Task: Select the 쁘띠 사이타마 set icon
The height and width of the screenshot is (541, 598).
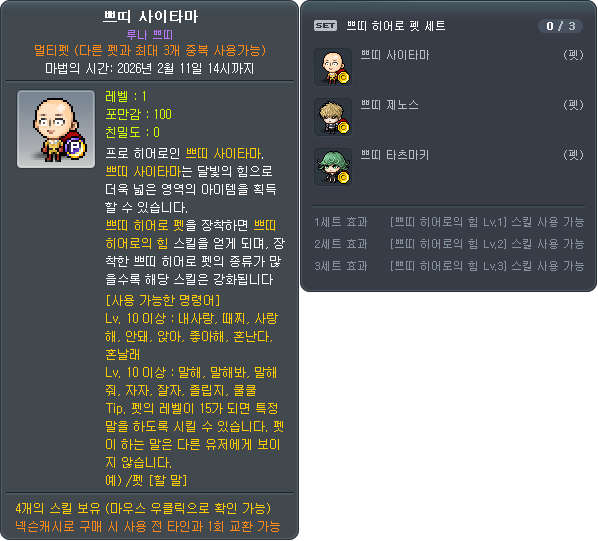Action: tap(333, 67)
